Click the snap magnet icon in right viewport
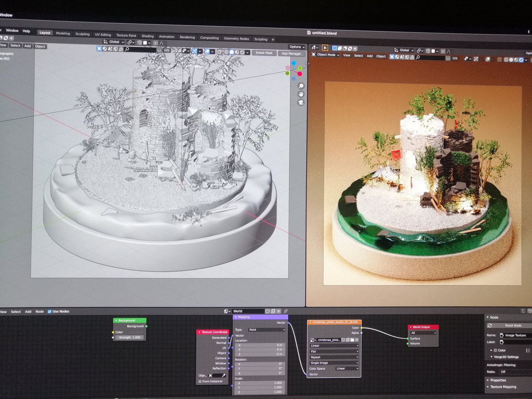The height and width of the screenshot is (399, 532). click(x=428, y=51)
